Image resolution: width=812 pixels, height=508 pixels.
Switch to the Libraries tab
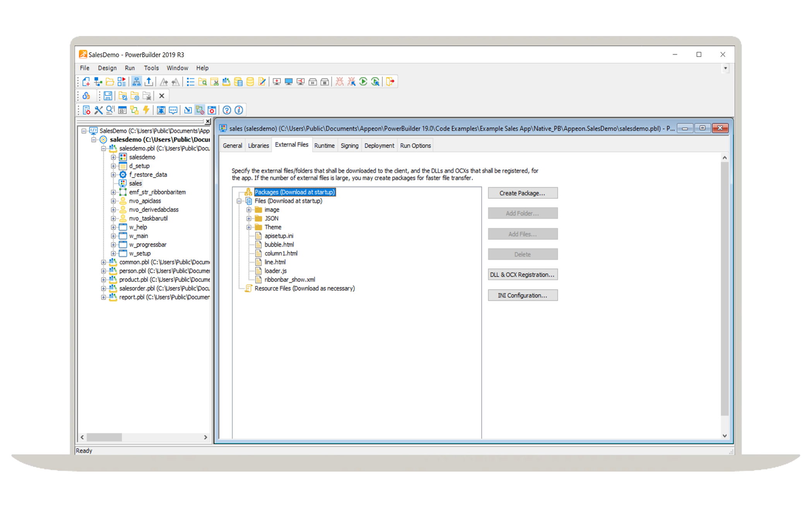click(258, 146)
